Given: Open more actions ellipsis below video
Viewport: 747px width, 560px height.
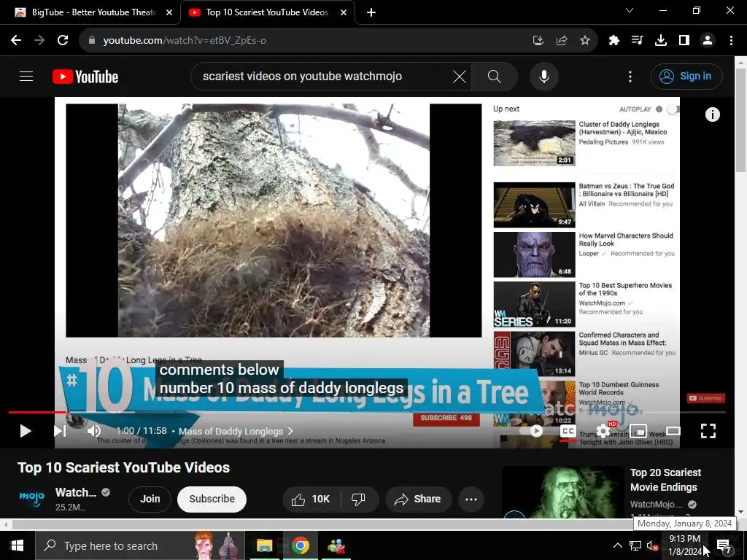Looking at the screenshot, I should coord(471,499).
